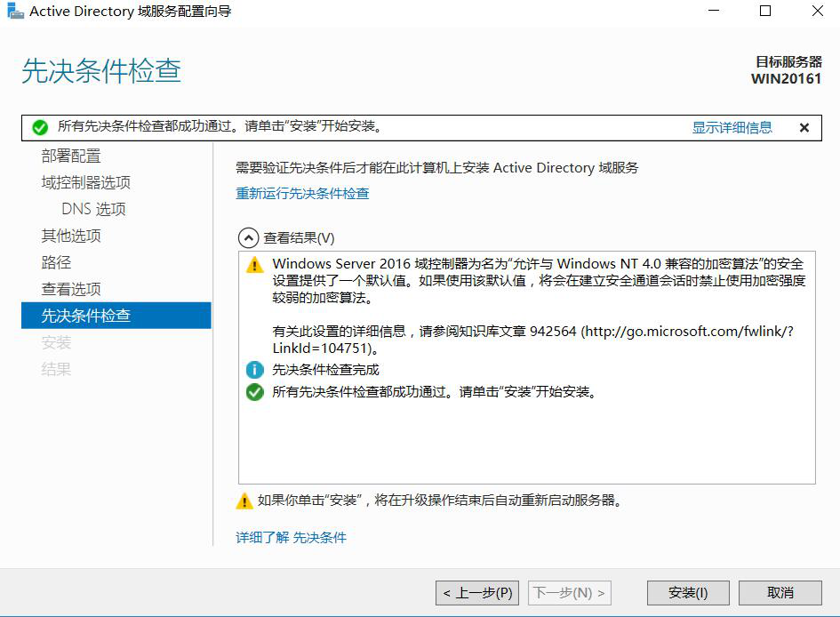
Task: Go to 部署配置 step
Action: [x=71, y=156]
